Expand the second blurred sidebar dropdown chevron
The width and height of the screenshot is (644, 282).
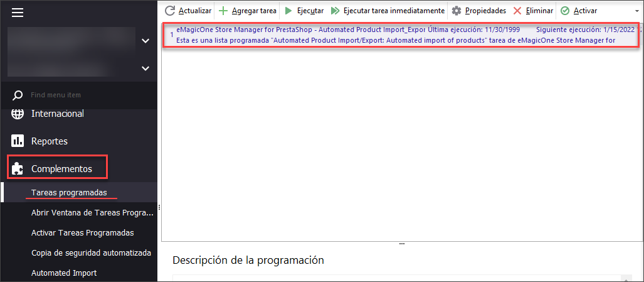tap(145, 68)
